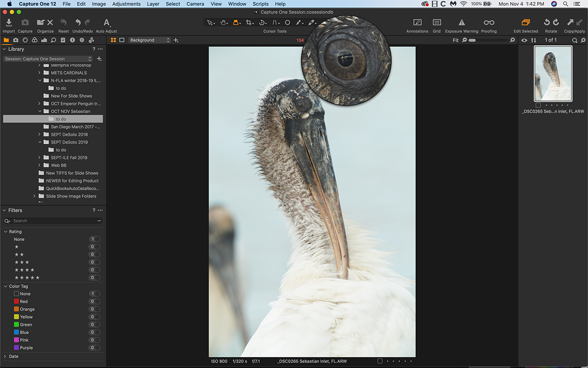588x368 pixels.
Task: Click the Undo arrow
Action: [x=78, y=23]
